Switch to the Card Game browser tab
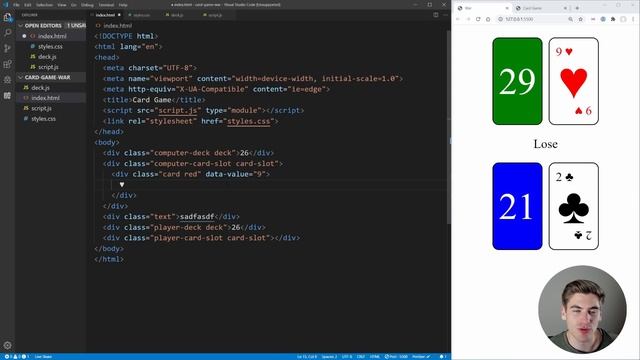Viewport: 640px width, 360px height. tap(540, 8)
